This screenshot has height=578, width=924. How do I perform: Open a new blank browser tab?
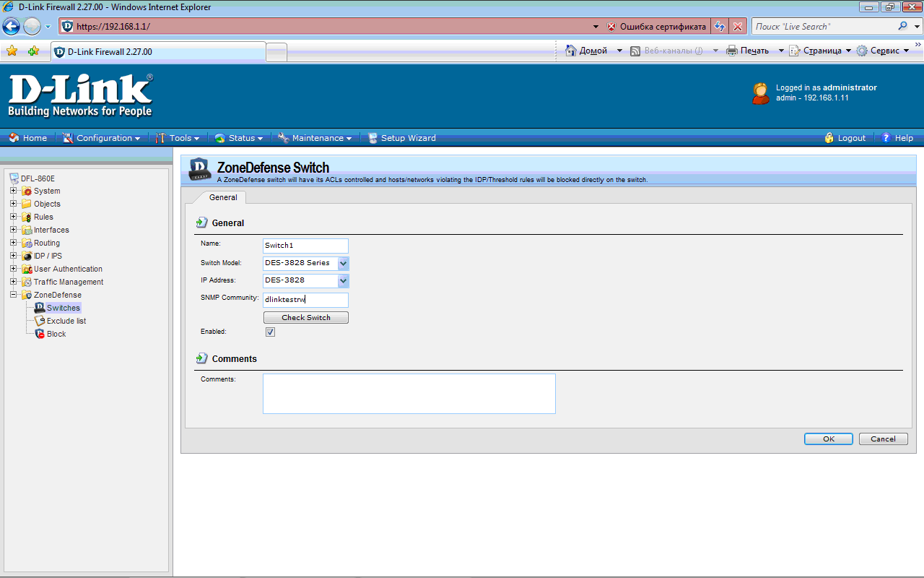coord(276,52)
